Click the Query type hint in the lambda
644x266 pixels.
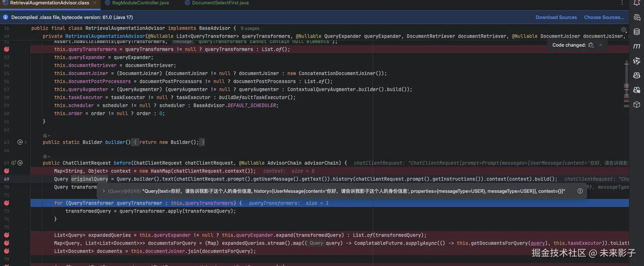click(x=316, y=243)
